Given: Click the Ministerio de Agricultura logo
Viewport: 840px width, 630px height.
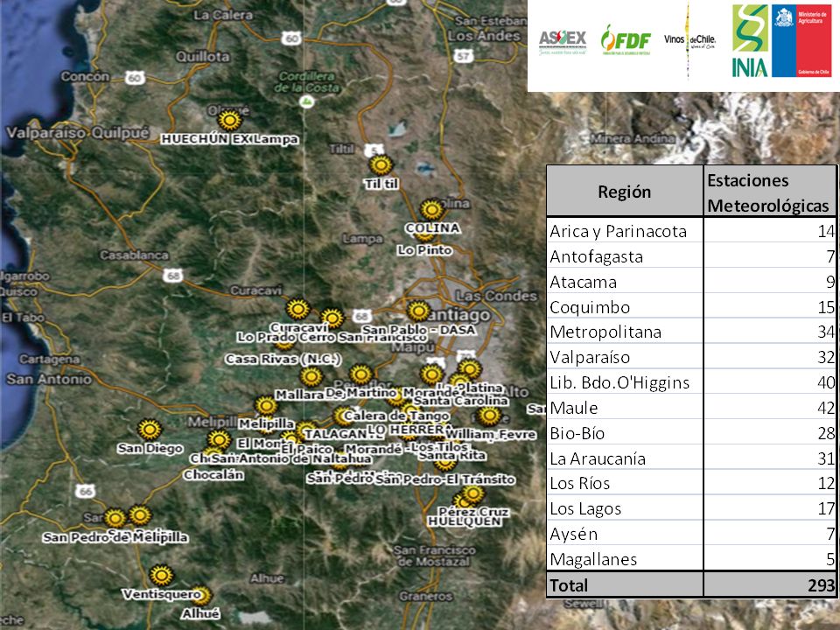Looking at the screenshot, I should point(801,41).
